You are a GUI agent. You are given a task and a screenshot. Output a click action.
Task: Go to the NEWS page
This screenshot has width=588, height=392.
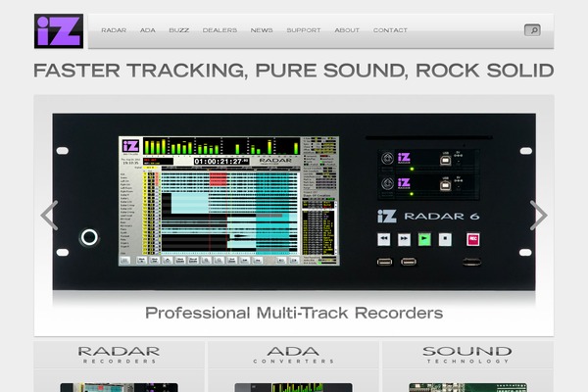(262, 30)
